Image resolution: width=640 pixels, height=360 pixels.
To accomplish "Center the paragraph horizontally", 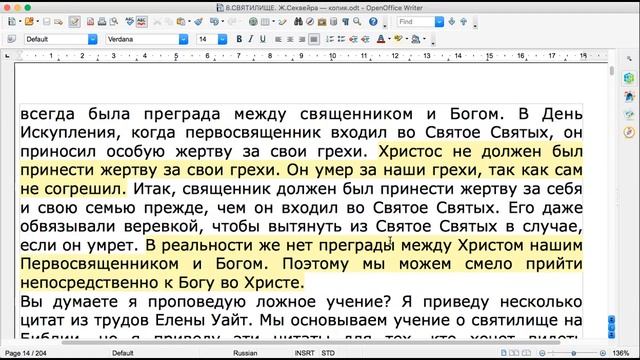I will (290, 39).
